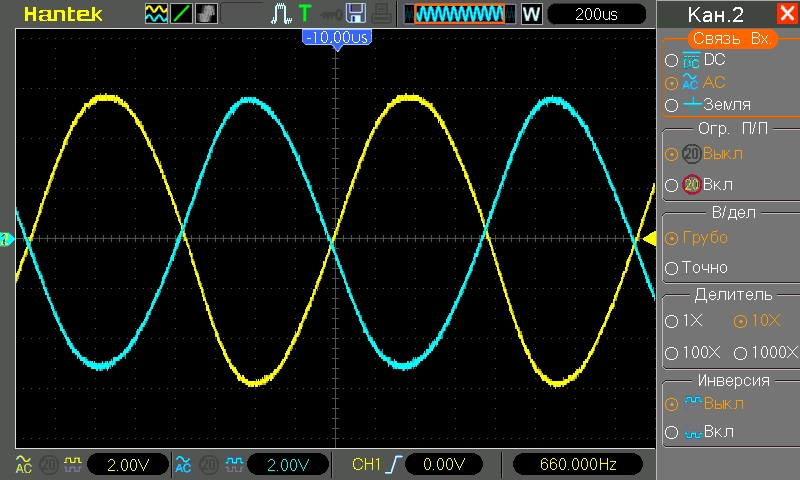Click the inversion off waveform icon
Image resolution: width=800 pixels, height=480 pixels.
pos(693,403)
